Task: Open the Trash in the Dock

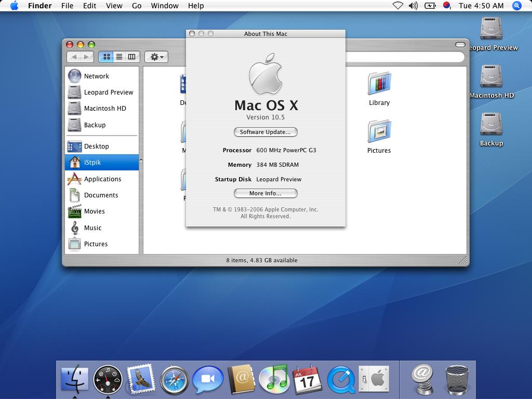Action: click(457, 380)
